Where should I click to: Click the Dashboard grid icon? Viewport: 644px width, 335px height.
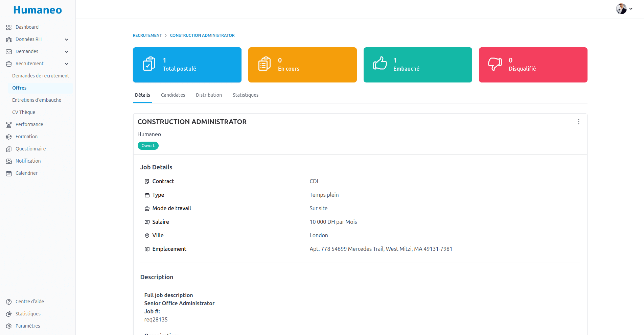click(9, 27)
